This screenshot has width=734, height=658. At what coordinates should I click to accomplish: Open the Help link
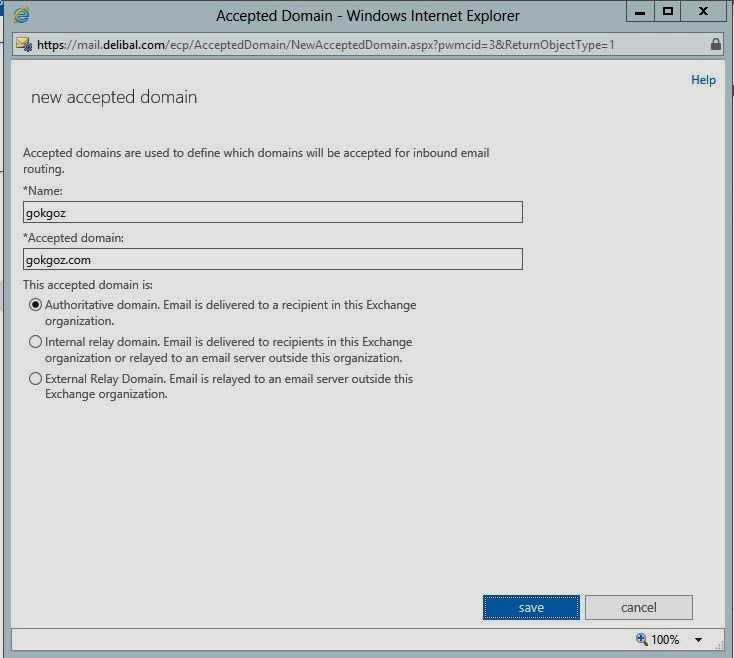coord(703,80)
